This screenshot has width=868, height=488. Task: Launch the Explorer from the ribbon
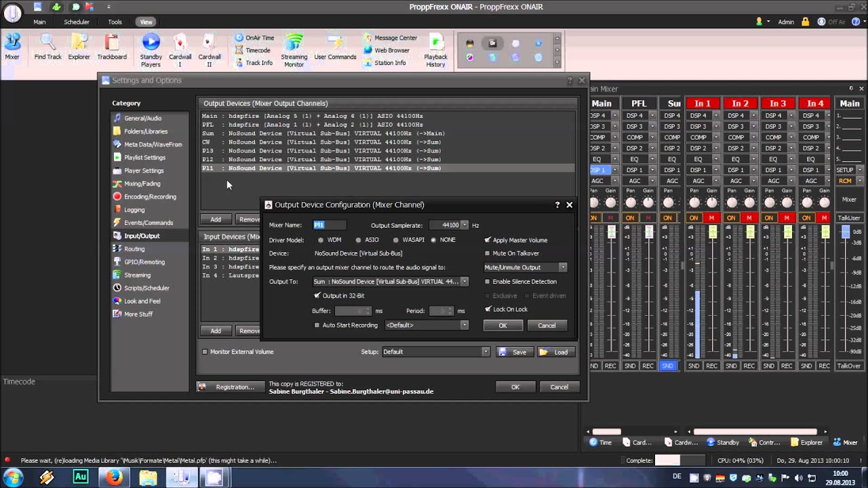click(79, 47)
